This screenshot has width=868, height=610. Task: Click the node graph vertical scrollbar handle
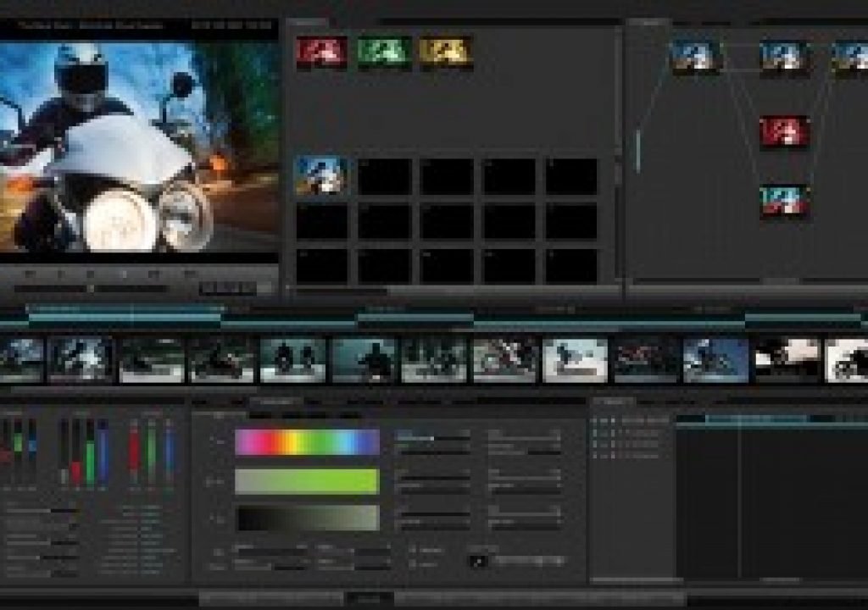[638, 151]
